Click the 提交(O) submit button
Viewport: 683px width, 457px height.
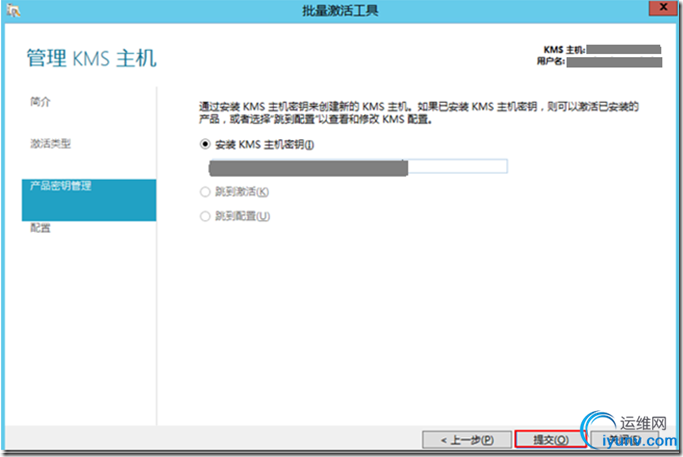551,440
